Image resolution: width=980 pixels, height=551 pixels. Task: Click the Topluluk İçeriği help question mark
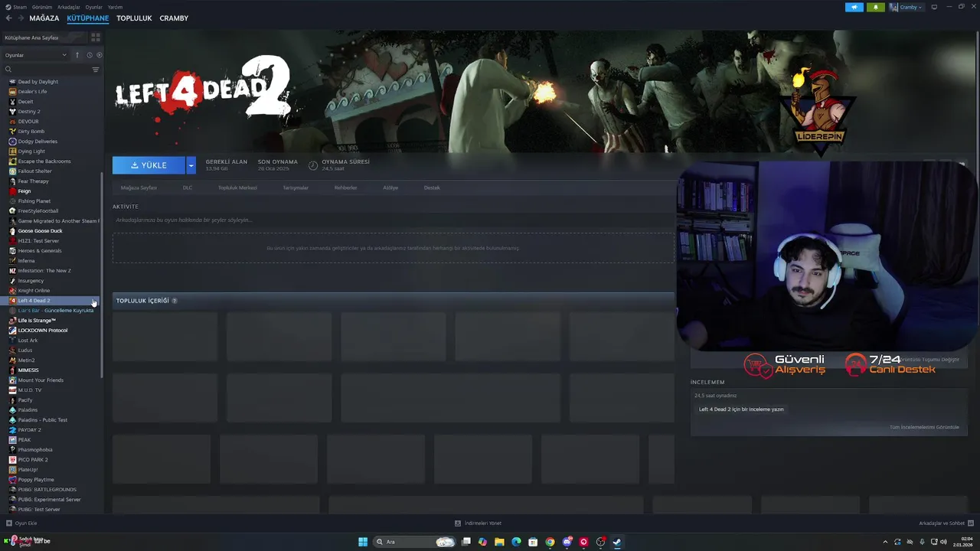point(175,301)
